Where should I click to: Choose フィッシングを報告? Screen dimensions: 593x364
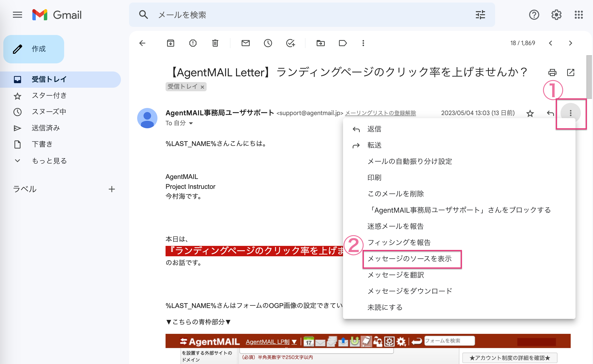coord(459,243)
